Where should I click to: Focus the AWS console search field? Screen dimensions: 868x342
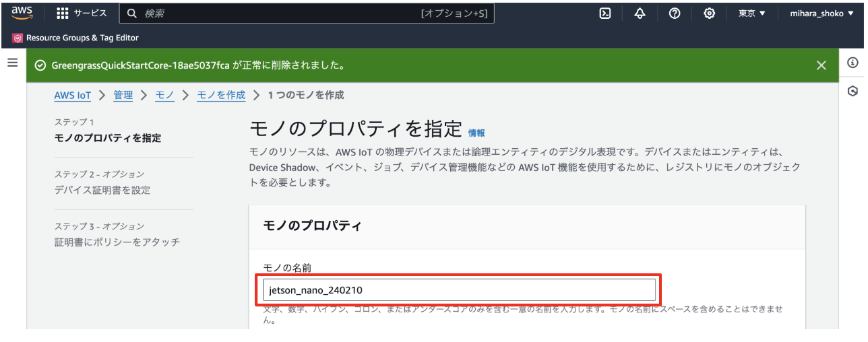pyautogui.click(x=307, y=13)
